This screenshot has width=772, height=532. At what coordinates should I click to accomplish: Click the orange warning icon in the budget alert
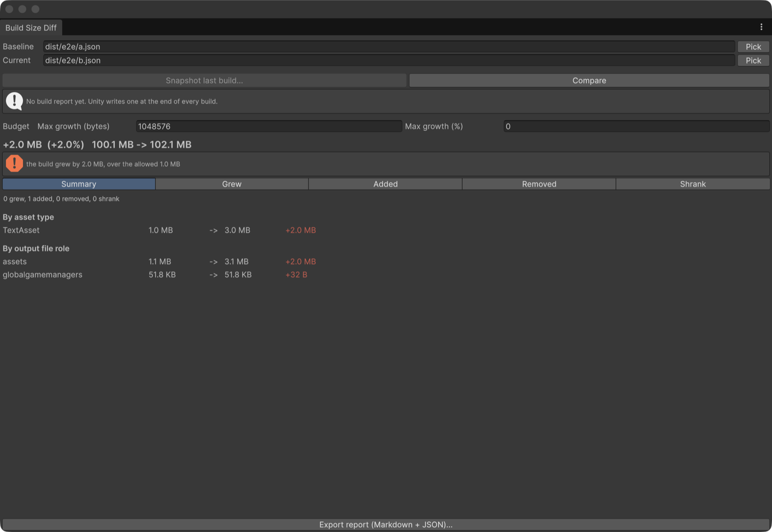pyautogui.click(x=14, y=164)
